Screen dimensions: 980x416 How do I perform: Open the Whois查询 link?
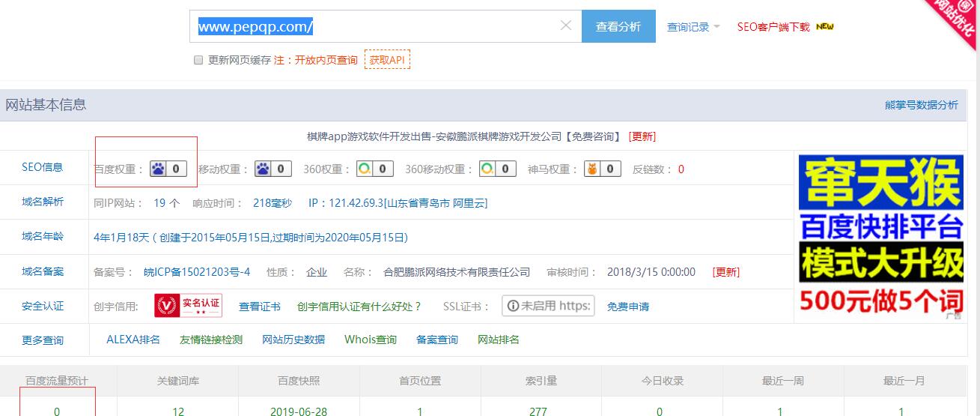point(371,340)
